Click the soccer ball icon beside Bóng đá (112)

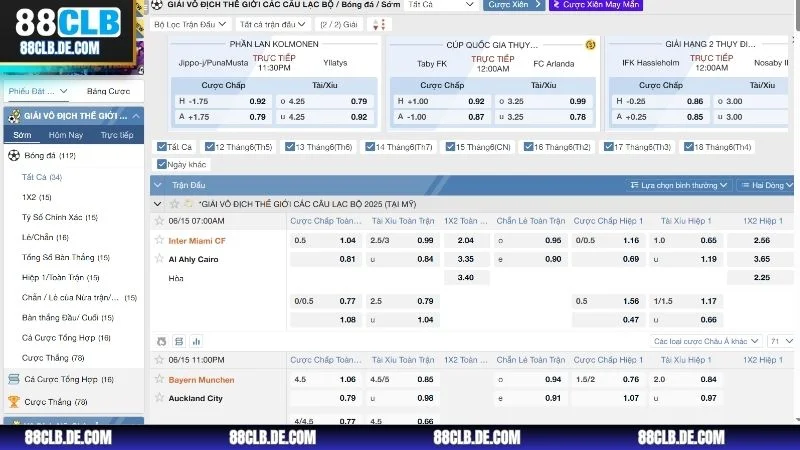14,155
